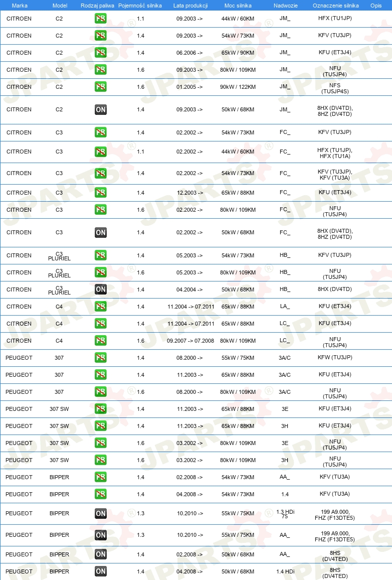This screenshot has width=392, height=580.
Task: Click the 8HS (DV4TED) cell in the 02.2008 Bipper row
Action: point(335,556)
